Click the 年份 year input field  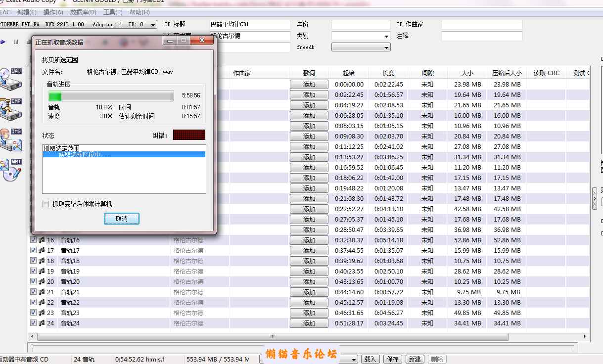point(361,24)
